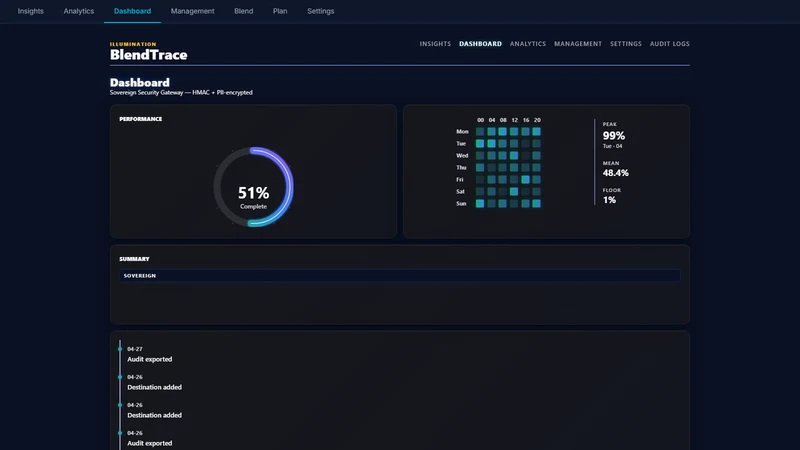Select the Dashboard top tab

[132, 11]
